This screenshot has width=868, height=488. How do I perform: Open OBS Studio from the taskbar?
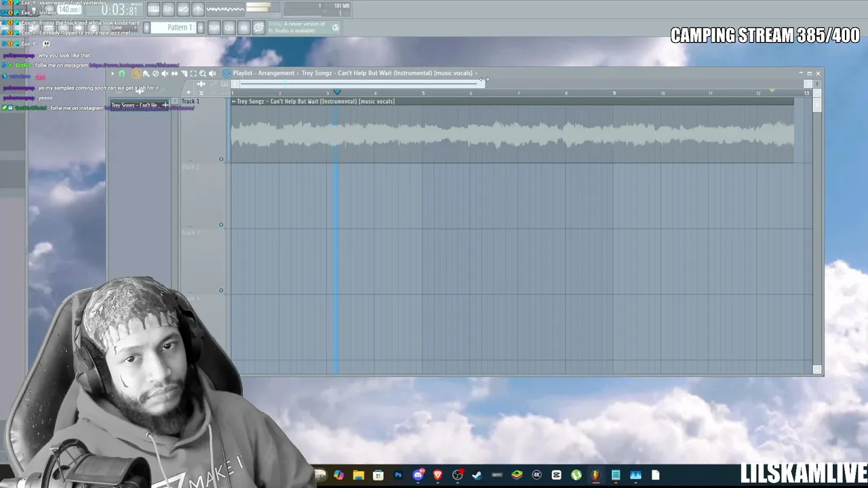[x=458, y=475]
